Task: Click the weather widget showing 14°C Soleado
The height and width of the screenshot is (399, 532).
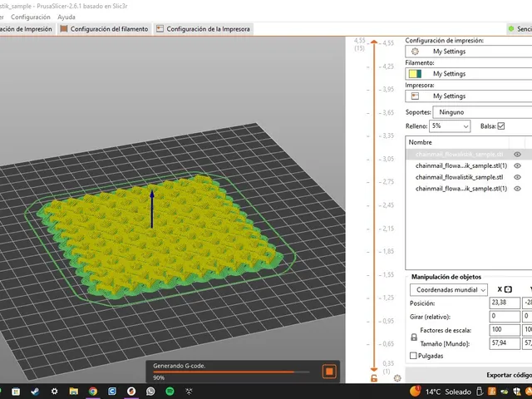Action: tap(441, 392)
